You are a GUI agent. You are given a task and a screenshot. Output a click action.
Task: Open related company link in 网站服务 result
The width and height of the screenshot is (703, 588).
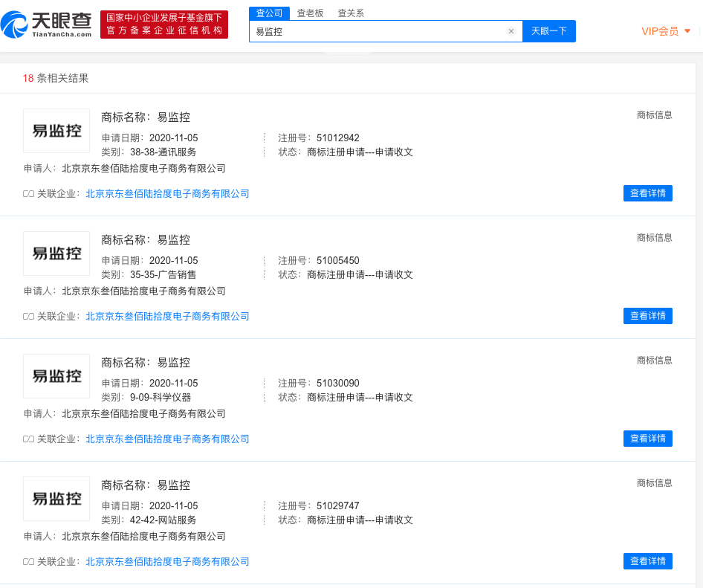(x=167, y=561)
